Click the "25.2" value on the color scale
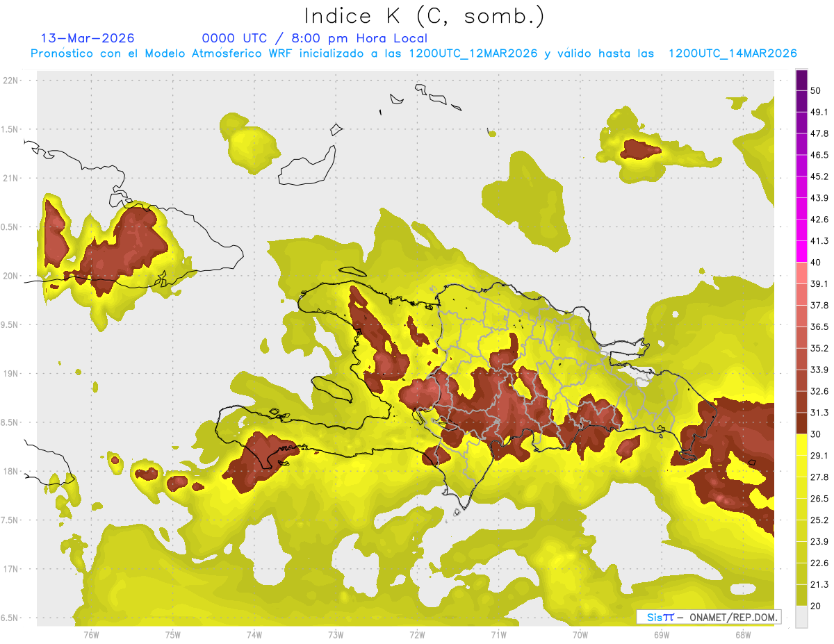Image resolution: width=834 pixels, height=644 pixels. click(819, 520)
